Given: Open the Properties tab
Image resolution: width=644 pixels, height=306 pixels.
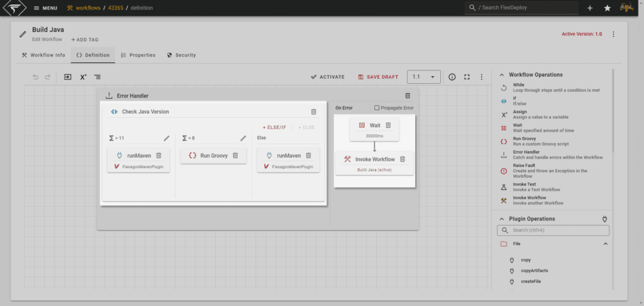Looking at the screenshot, I should click(x=138, y=55).
